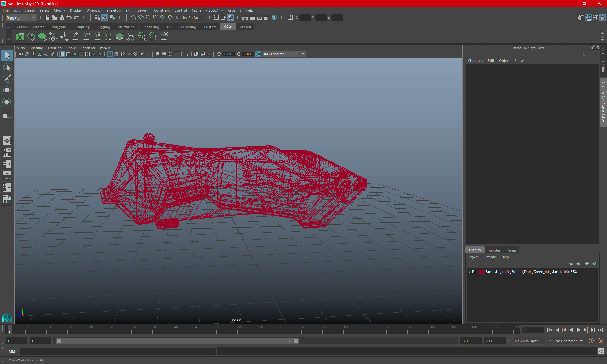
Task: Open the Render Settings clapperboard icon
Action: 267,18
